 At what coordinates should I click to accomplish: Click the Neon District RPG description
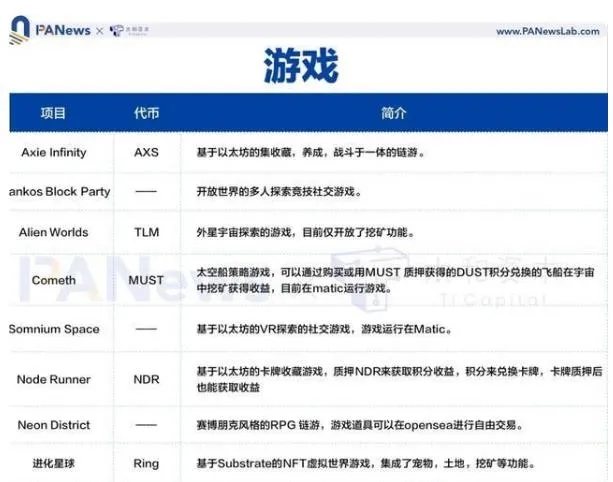click(360, 425)
